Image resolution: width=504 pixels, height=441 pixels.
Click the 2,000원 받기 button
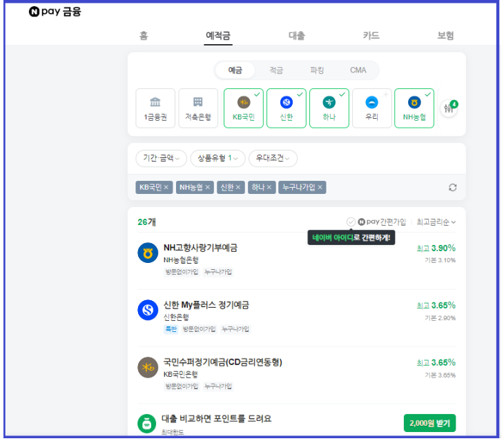[429, 423]
